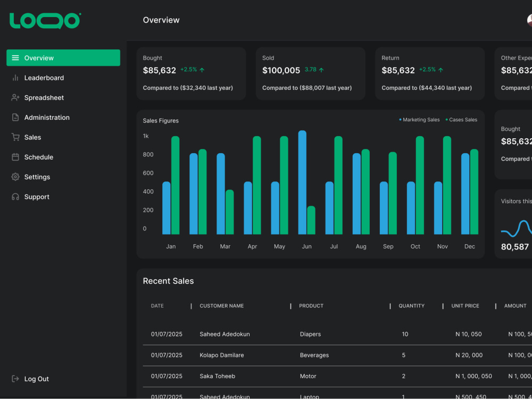Click the Support headphones icon

coord(15,197)
